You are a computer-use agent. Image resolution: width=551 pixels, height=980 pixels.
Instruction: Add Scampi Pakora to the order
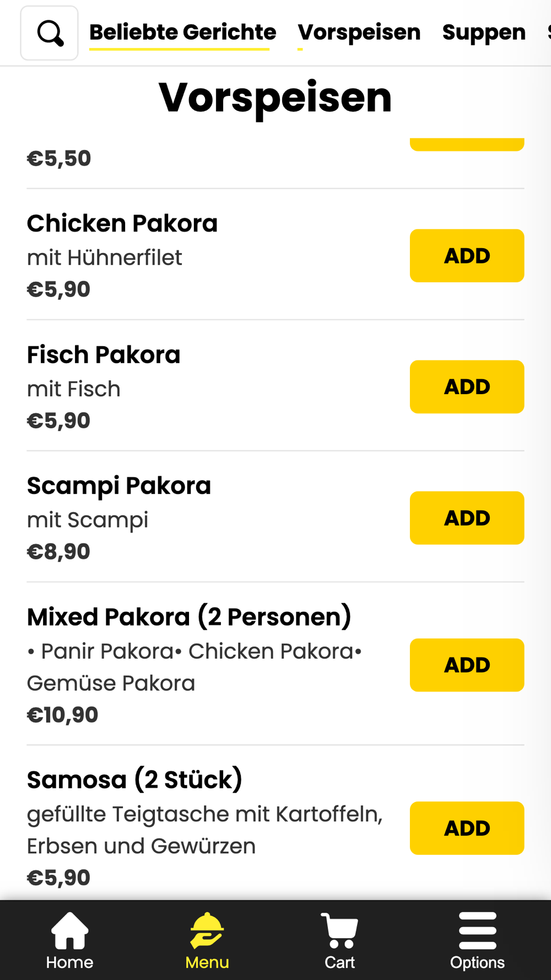tap(467, 518)
